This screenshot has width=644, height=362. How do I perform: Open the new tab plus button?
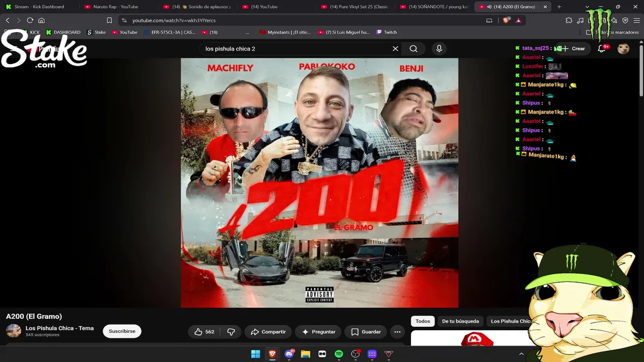click(559, 7)
